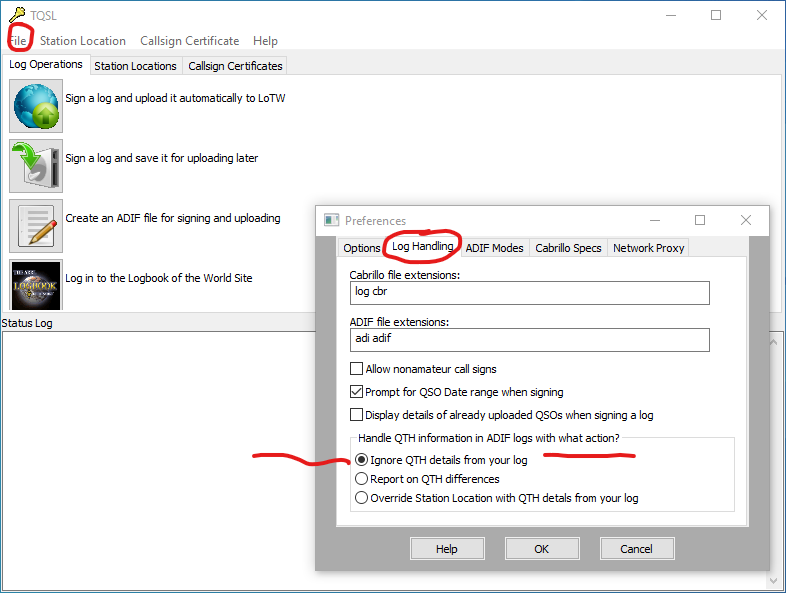Click the Help button in Preferences
The image size is (786, 593).
tap(447, 549)
